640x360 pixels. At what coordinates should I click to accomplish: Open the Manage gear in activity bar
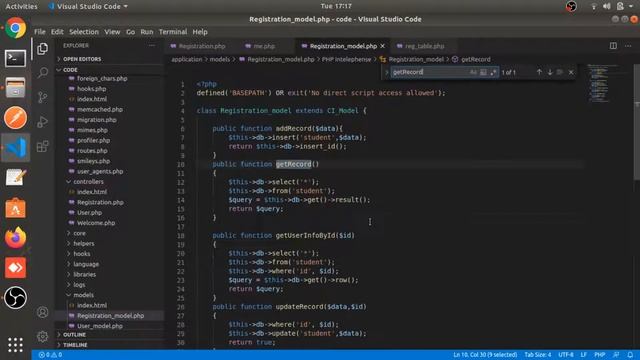click(42, 336)
